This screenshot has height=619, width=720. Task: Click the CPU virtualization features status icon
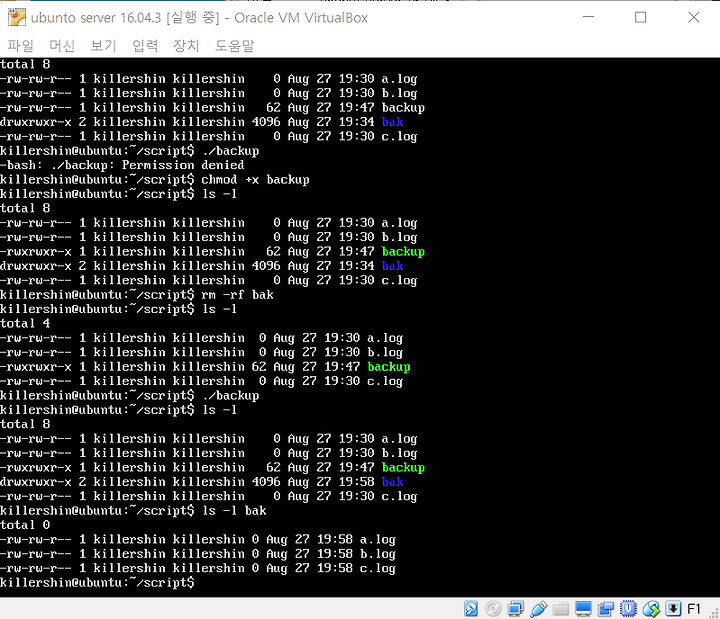(x=628, y=609)
